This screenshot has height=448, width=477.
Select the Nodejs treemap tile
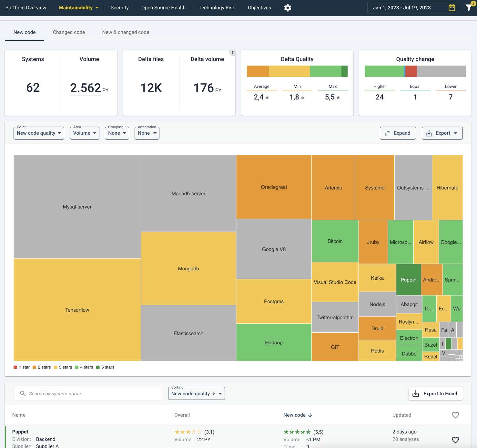tap(377, 304)
